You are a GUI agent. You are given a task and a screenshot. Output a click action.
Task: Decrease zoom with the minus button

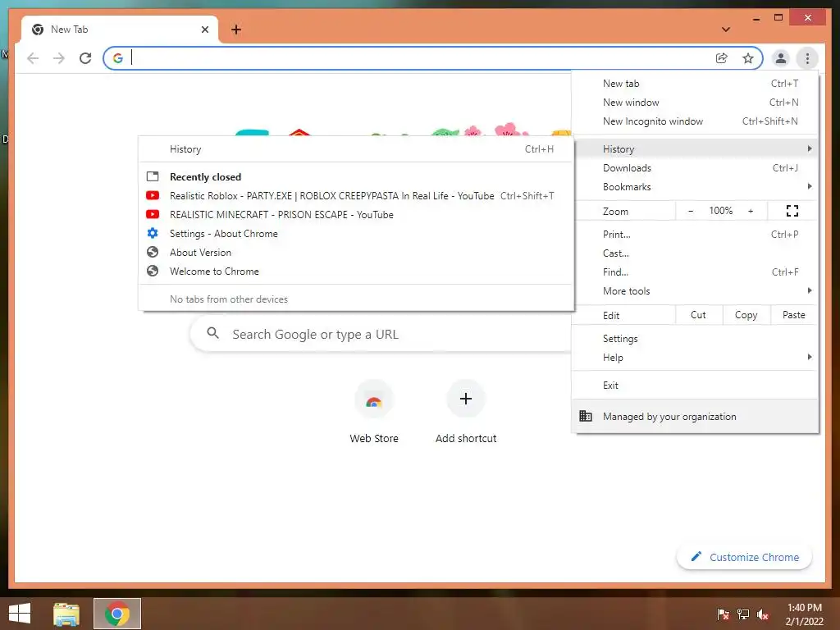[691, 211]
